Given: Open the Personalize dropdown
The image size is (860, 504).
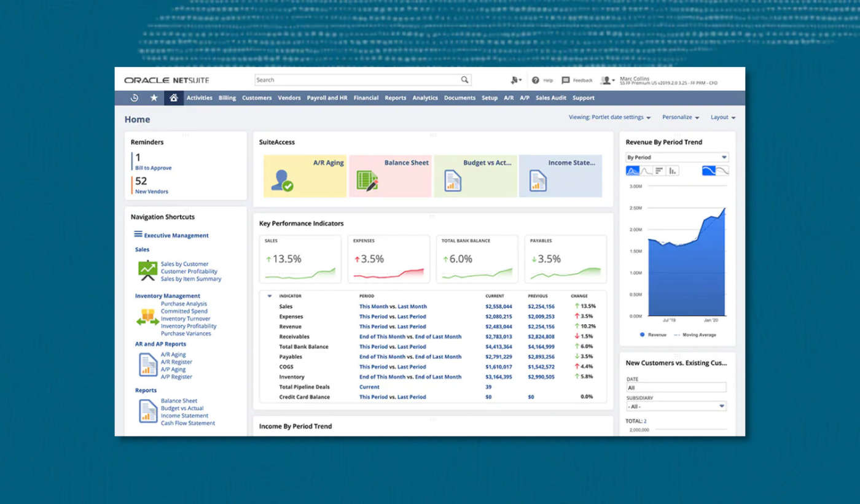Looking at the screenshot, I should click(x=681, y=117).
